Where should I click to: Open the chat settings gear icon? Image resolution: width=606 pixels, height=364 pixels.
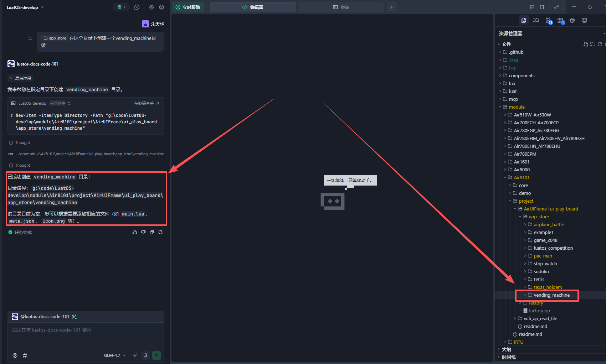click(x=151, y=7)
